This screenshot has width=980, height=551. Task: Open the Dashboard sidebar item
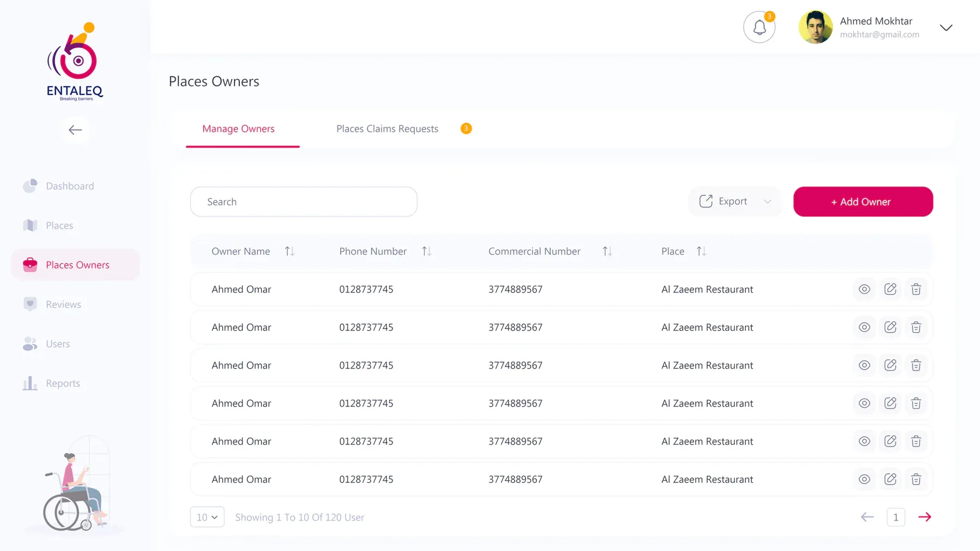click(x=59, y=186)
